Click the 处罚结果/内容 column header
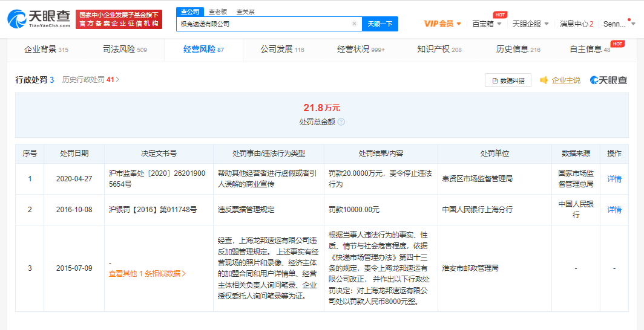The width and height of the screenshot is (644, 330). pos(381,154)
